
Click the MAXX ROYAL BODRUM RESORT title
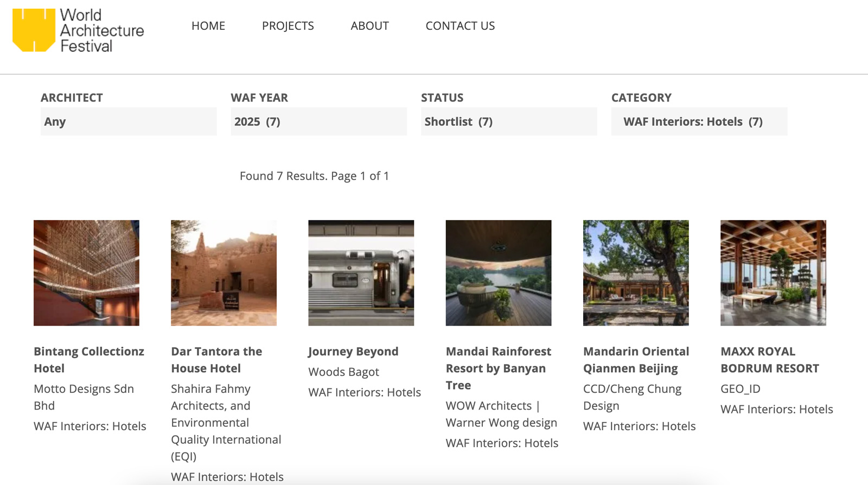coord(769,360)
